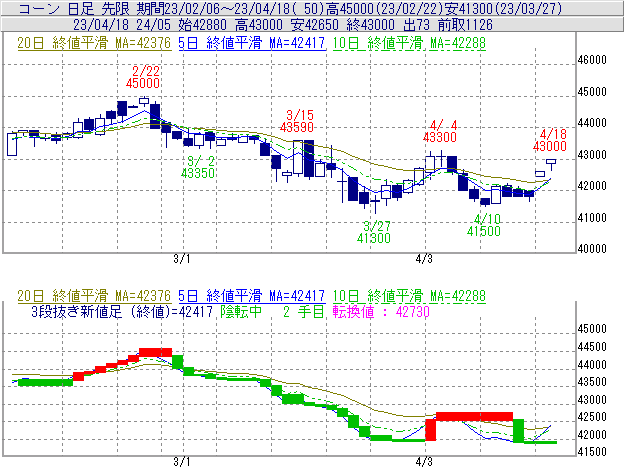This screenshot has width=624, height=475.
Task: Click the red top bar at the February peak in the lower chart
Action: click(x=155, y=352)
